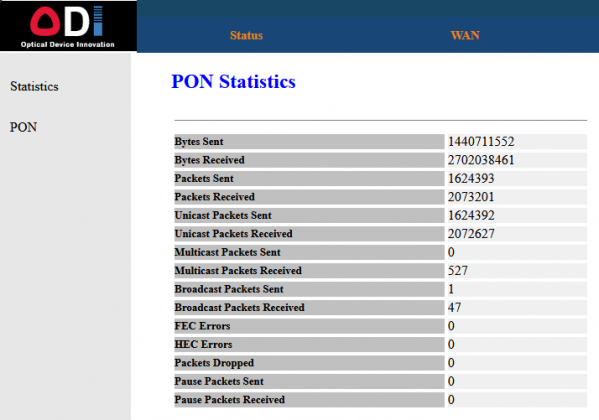
Task: Select PON in the sidebar
Action: (23, 127)
